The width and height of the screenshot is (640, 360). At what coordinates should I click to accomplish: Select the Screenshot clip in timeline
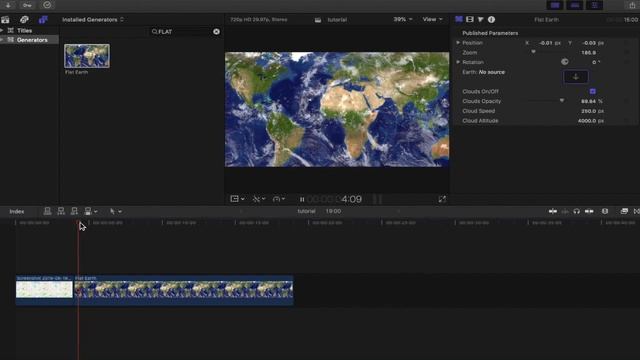(44, 290)
